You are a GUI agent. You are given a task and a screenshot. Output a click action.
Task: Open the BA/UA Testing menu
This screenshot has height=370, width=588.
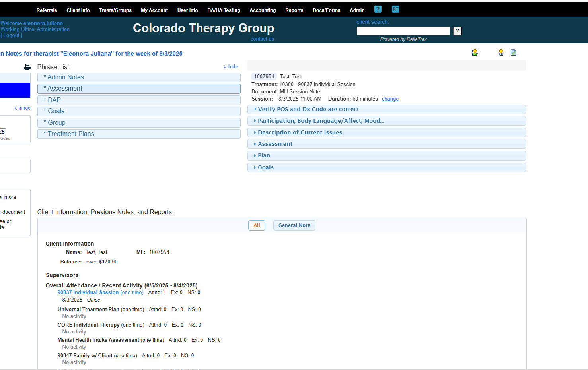pyautogui.click(x=224, y=10)
